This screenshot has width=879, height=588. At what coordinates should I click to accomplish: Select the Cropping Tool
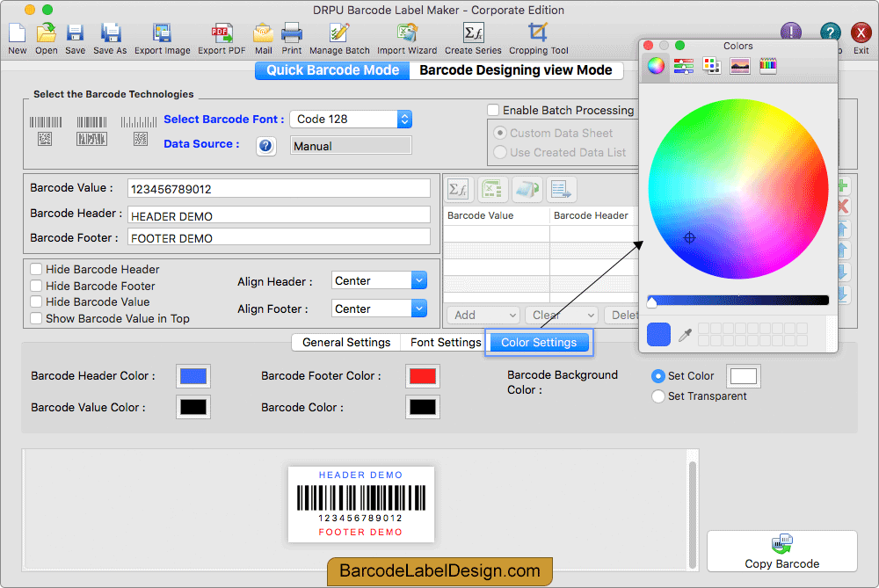pyautogui.click(x=538, y=33)
